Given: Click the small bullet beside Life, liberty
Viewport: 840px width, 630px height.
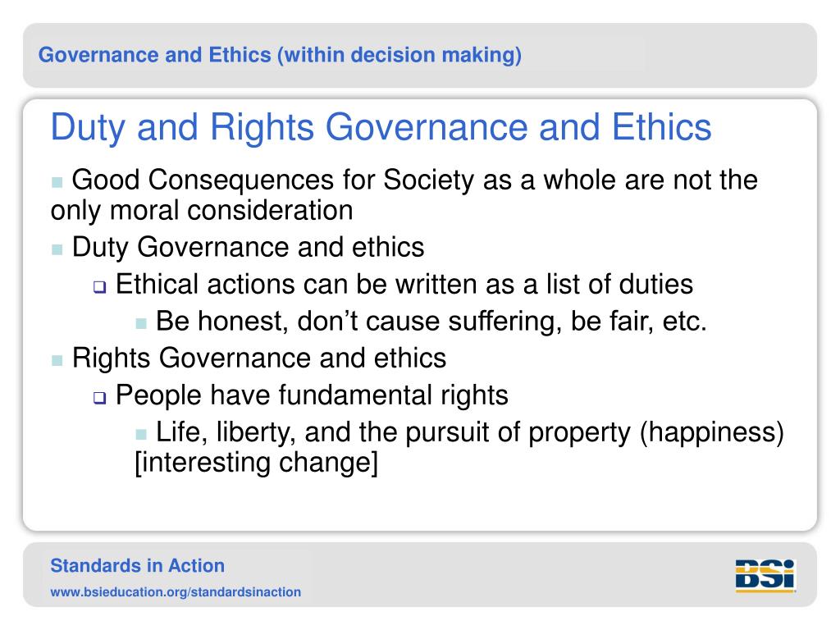Looking at the screenshot, I should pos(141,435).
